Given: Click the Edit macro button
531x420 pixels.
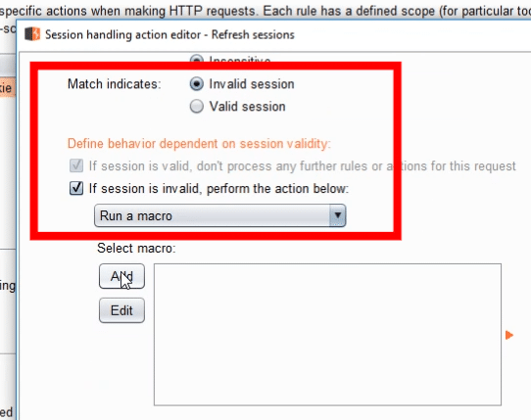Looking at the screenshot, I should [121, 310].
